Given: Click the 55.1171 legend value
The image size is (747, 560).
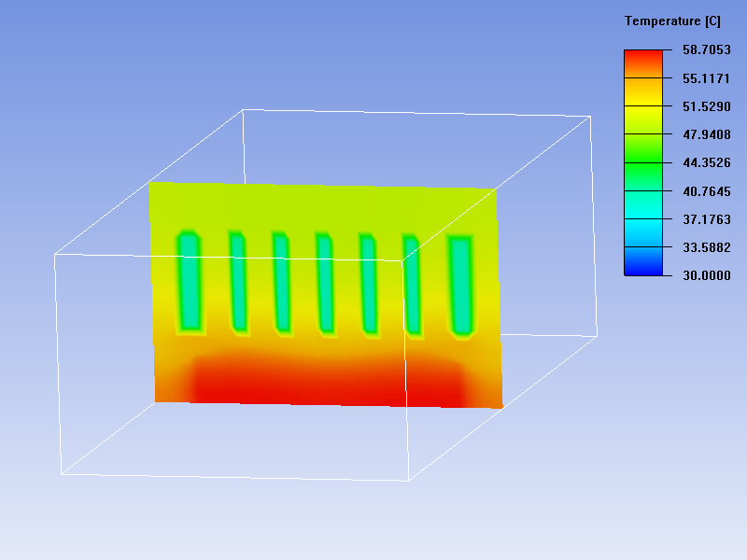Looking at the screenshot, I should [707, 78].
